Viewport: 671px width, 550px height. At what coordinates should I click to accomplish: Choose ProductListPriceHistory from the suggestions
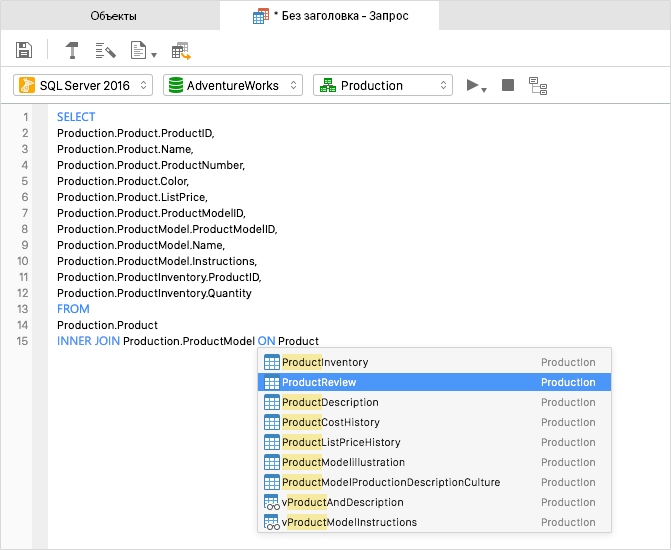(434, 442)
